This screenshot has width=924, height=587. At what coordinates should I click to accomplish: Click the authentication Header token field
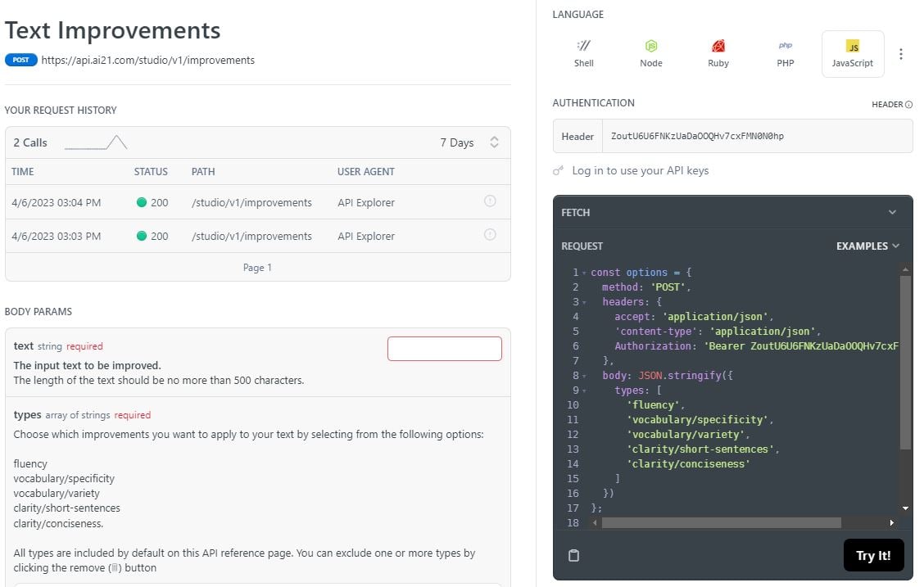point(756,136)
